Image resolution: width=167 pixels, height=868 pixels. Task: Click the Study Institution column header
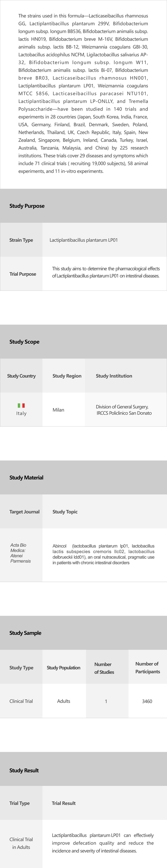click(114, 376)
